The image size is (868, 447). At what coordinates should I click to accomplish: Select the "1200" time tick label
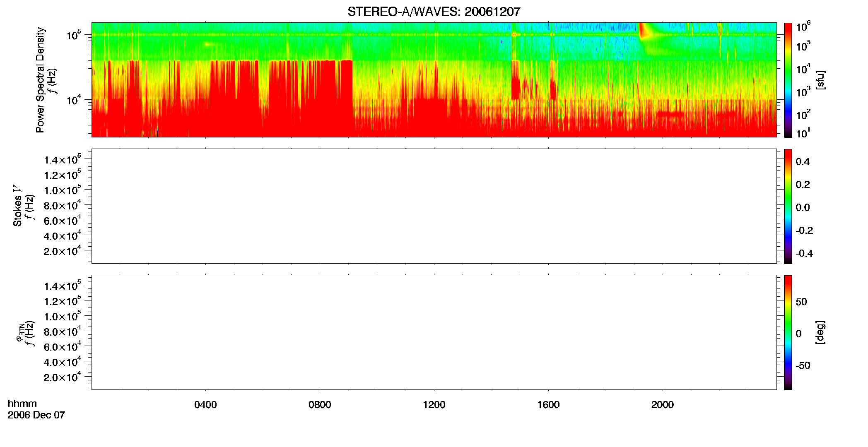(x=434, y=405)
